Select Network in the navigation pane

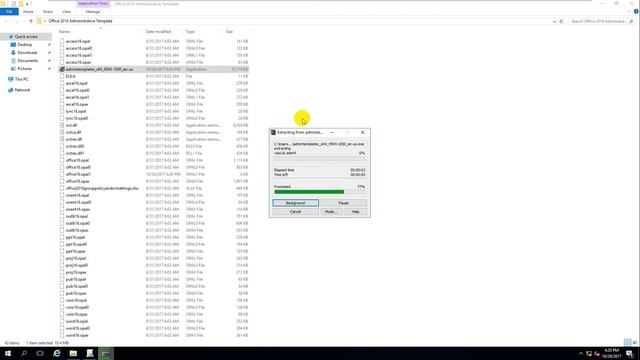point(22,90)
